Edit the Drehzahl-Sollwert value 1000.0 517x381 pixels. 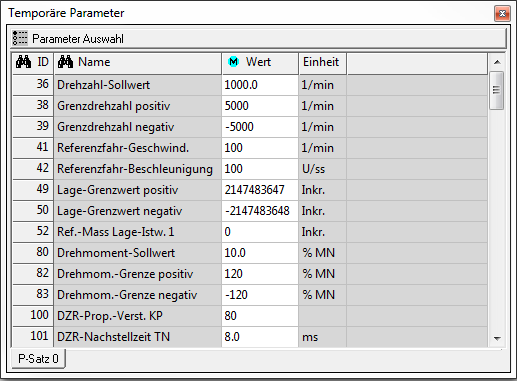tap(260, 85)
